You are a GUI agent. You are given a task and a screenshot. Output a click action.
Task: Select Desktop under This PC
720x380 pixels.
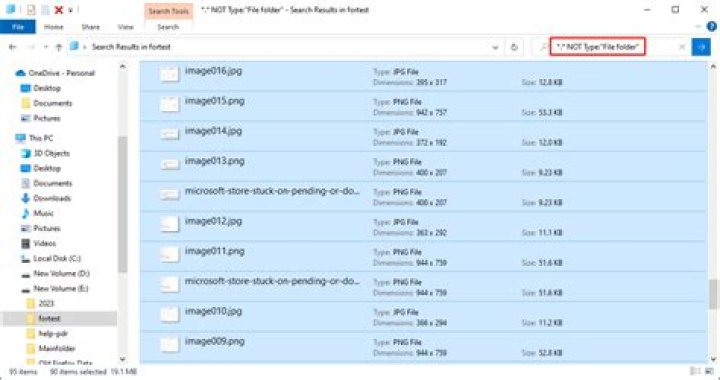coord(47,168)
